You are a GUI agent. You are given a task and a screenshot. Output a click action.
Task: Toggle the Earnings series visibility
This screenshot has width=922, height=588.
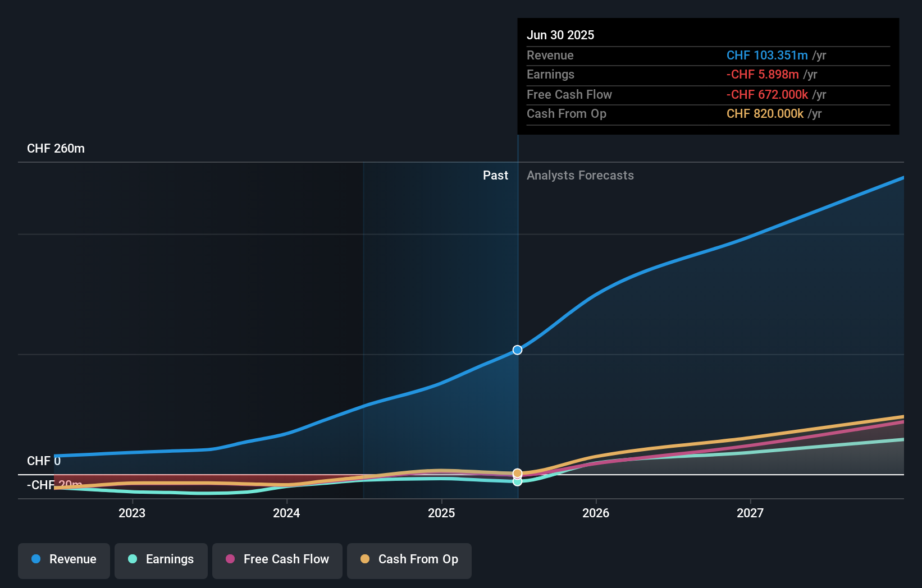point(161,560)
